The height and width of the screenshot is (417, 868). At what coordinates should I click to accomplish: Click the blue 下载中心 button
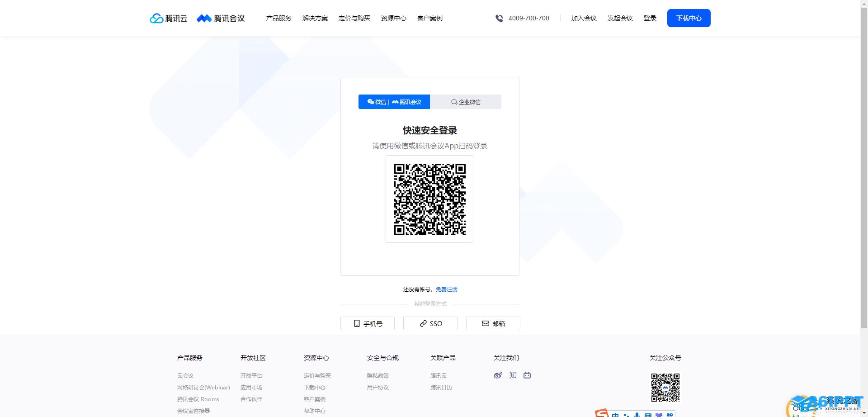[689, 18]
